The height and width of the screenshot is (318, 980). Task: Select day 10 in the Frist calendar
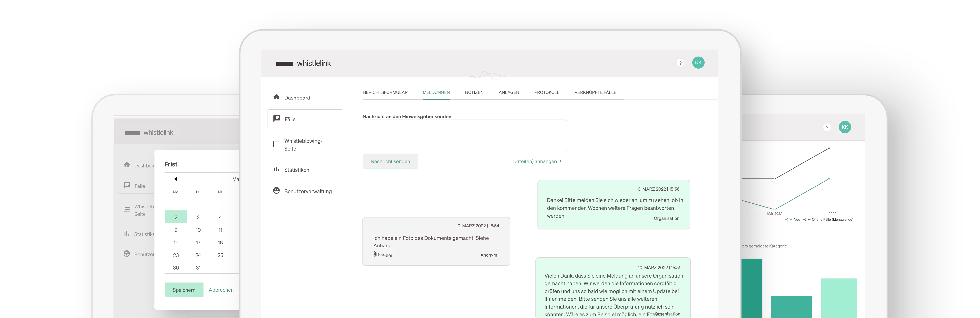(198, 230)
